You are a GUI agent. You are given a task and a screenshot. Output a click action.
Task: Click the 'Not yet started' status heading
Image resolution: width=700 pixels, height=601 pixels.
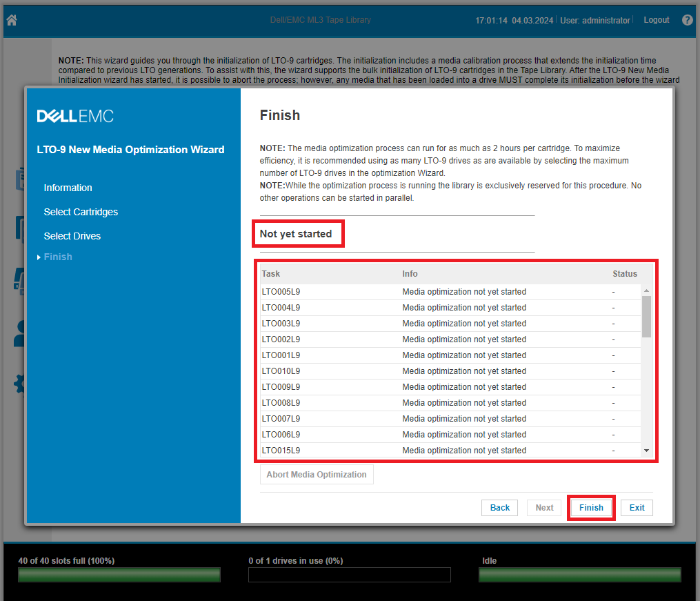(296, 234)
